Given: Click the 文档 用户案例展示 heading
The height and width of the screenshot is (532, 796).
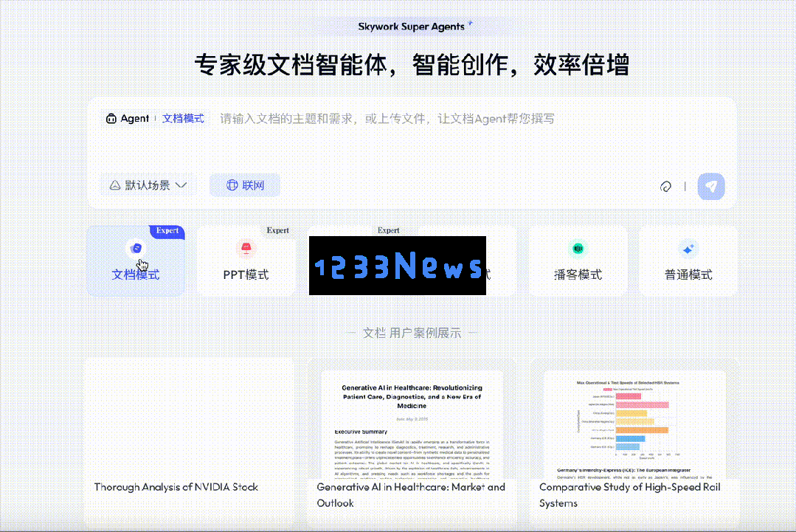Looking at the screenshot, I should click(x=412, y=333).
